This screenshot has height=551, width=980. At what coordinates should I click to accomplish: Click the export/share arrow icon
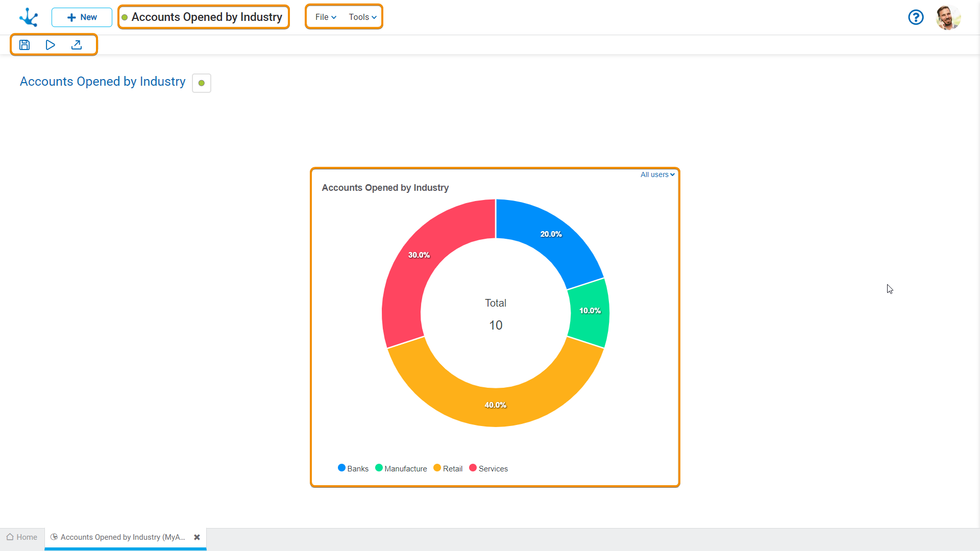77,45
